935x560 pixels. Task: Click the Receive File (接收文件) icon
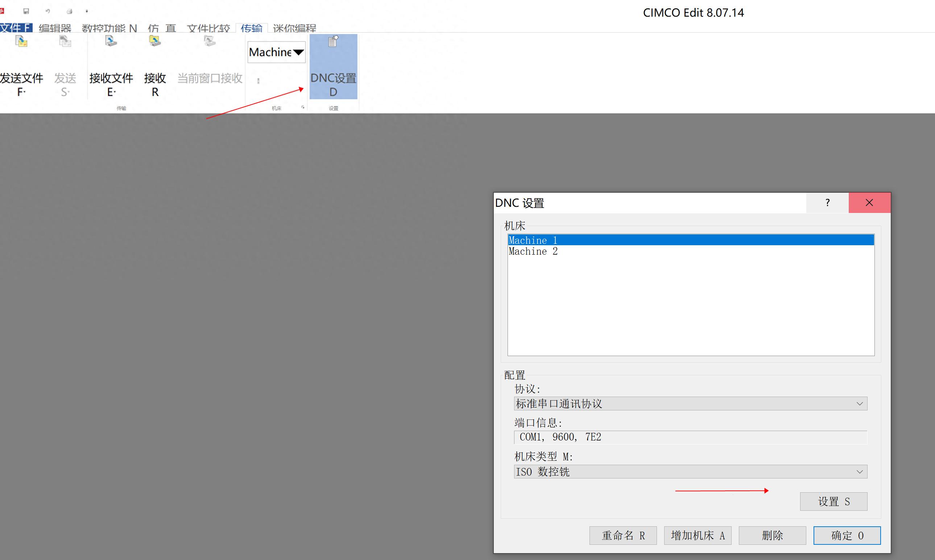coord(111,42)
